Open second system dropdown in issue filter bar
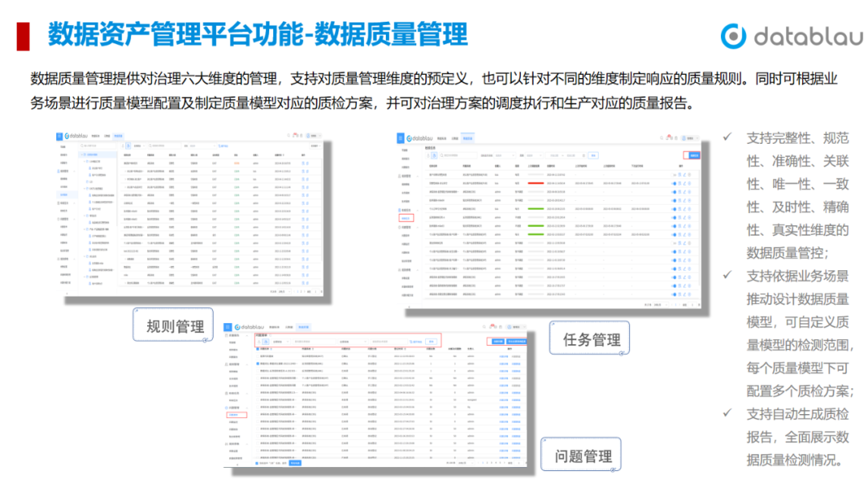The height and width of the screenshot is (484, 868). (x=353, y=342)
